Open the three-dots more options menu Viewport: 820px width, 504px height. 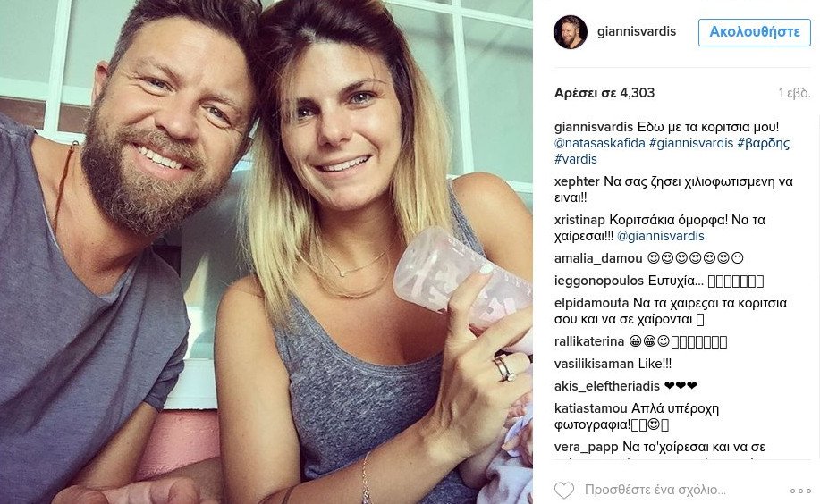[800, 491]
